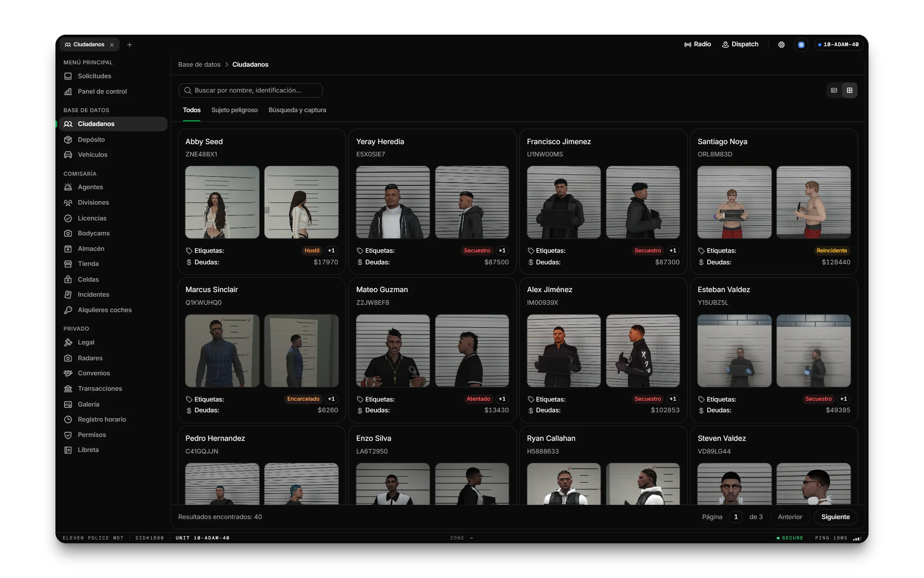924x578 pixels.
Task: Open Mateo Guzman citizen card name
Action: coord(382,289)
